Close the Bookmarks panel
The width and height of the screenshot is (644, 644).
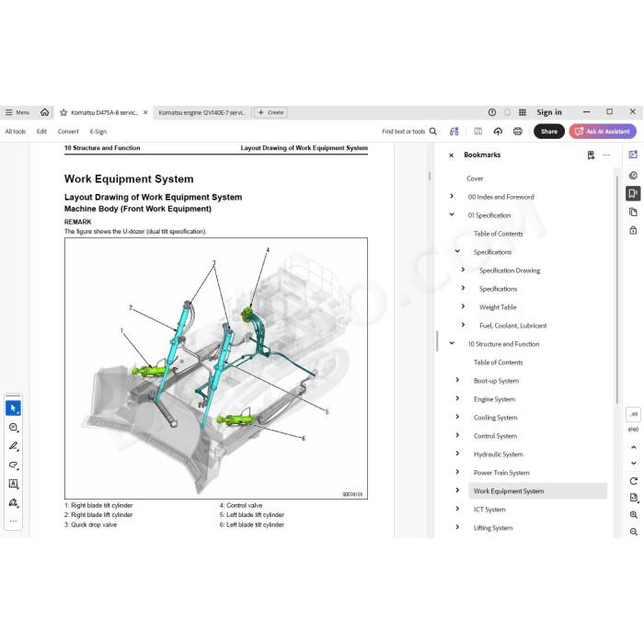pos(452,155)
